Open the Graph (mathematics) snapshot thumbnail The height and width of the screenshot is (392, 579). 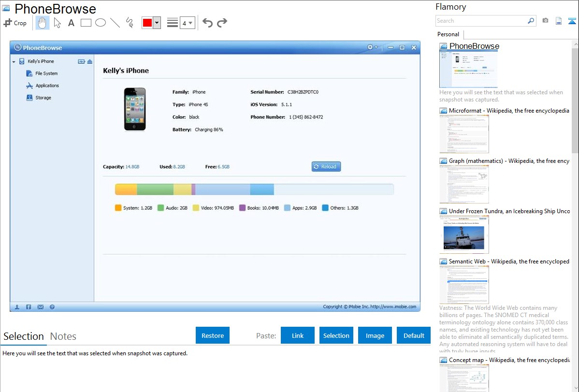tap(464, 184)
